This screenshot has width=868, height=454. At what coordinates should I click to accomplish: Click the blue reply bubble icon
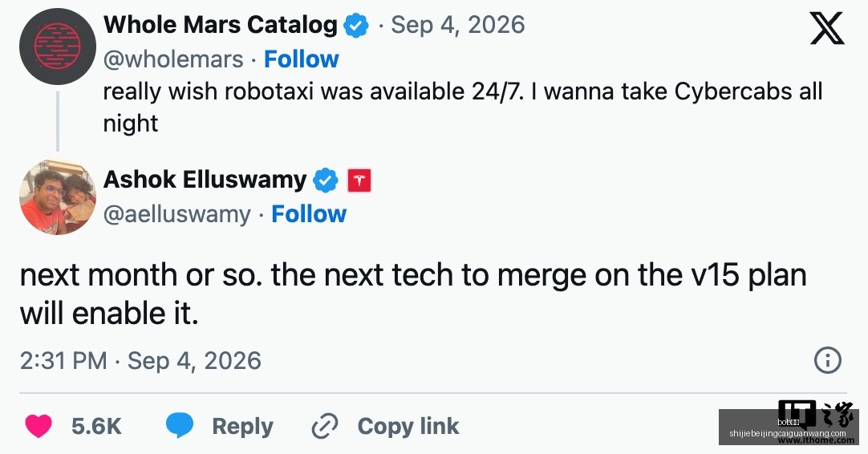pos(180,426)
